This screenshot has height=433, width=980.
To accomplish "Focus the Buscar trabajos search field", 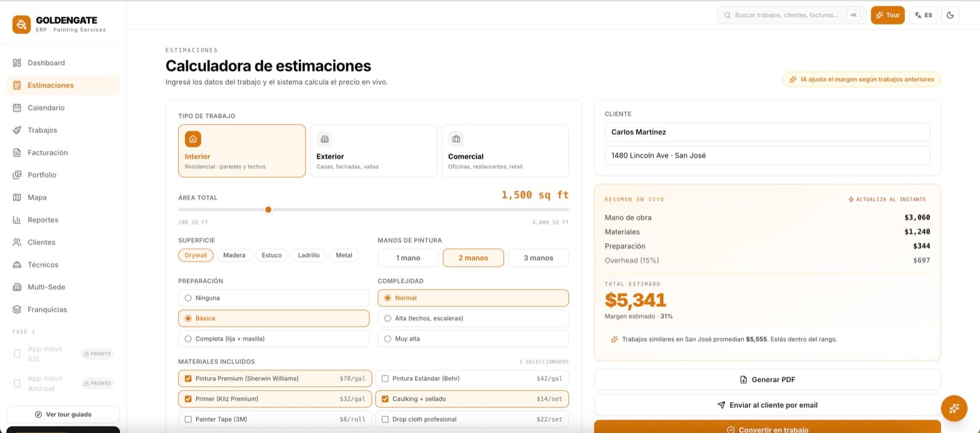I will (790, 15).
